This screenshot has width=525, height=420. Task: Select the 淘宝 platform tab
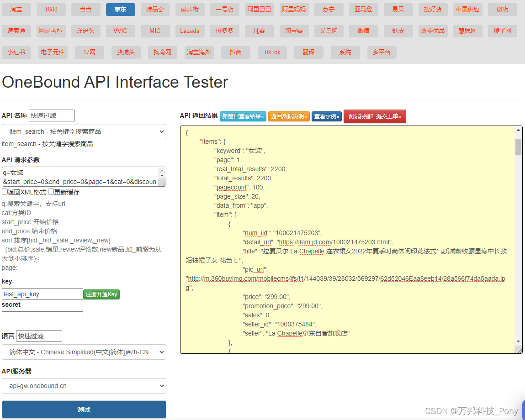point(16,10)
